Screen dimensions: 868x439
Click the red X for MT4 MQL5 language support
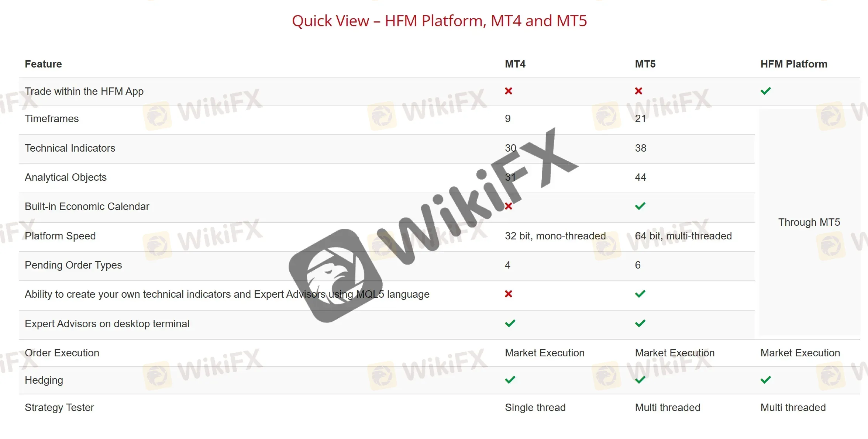click(508, 294)
